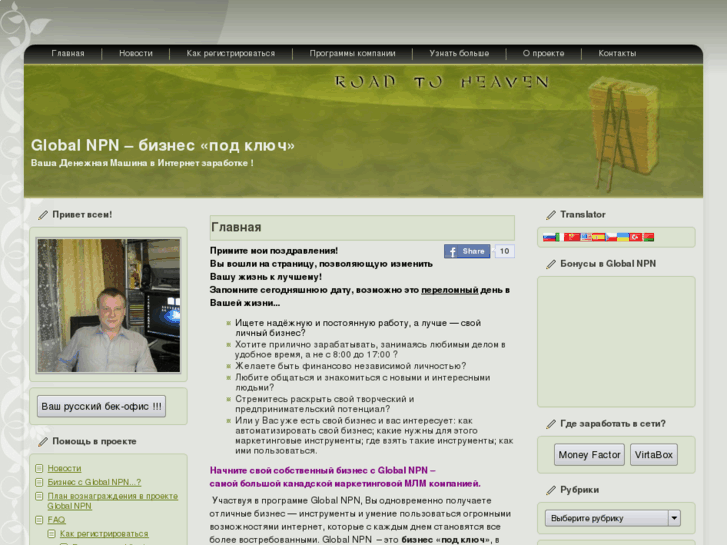Click the Помощь в проекте widget heading
The height and width of the screenshot is (545, 727).
coord(94,441)
